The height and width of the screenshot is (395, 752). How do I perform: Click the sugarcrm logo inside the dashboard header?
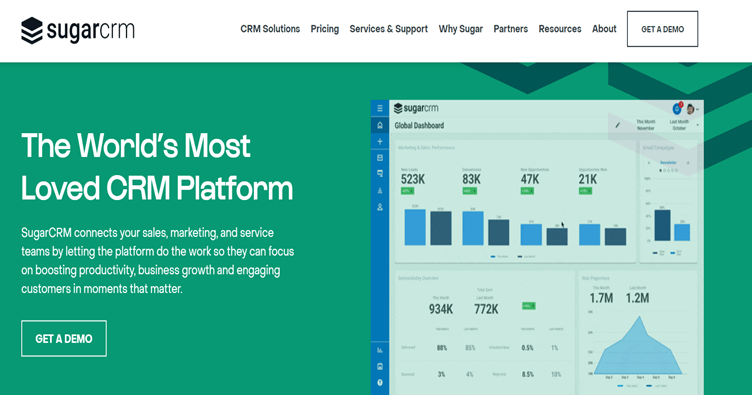click(x=416, y=108)
